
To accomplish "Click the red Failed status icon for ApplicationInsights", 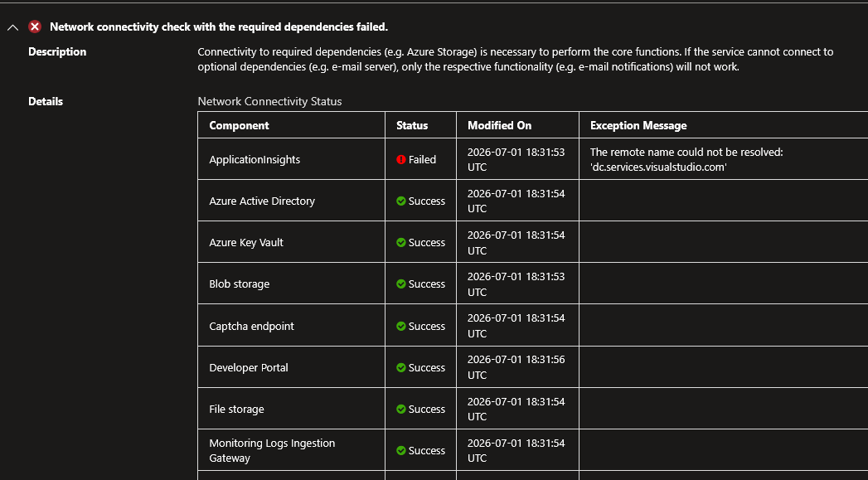I will coord(401,159).
